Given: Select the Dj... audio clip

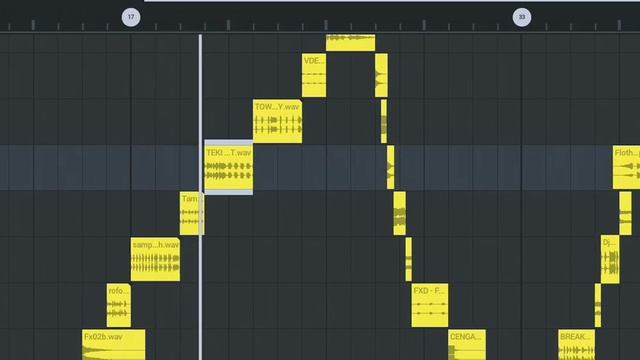Looking at the screenshot, I should pos(610,259).
